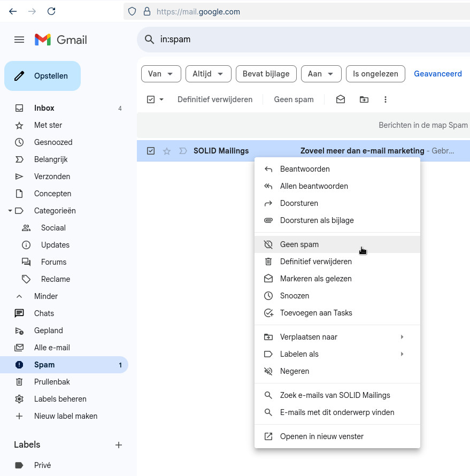
Task: Click Definitief verwijderen in the toolbar
Action: tap(215, 99)
